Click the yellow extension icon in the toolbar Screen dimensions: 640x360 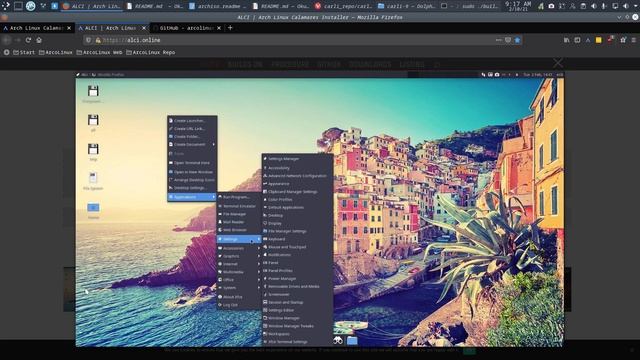598,40
